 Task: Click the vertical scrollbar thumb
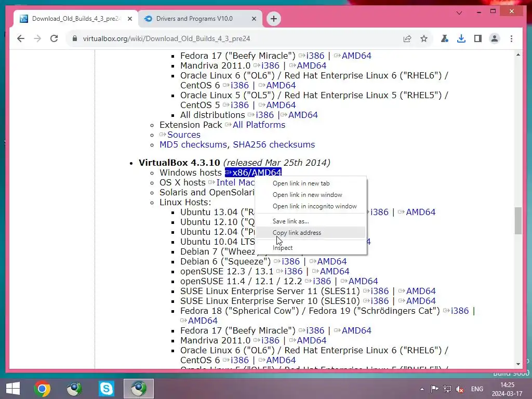(x=518, y=220)
